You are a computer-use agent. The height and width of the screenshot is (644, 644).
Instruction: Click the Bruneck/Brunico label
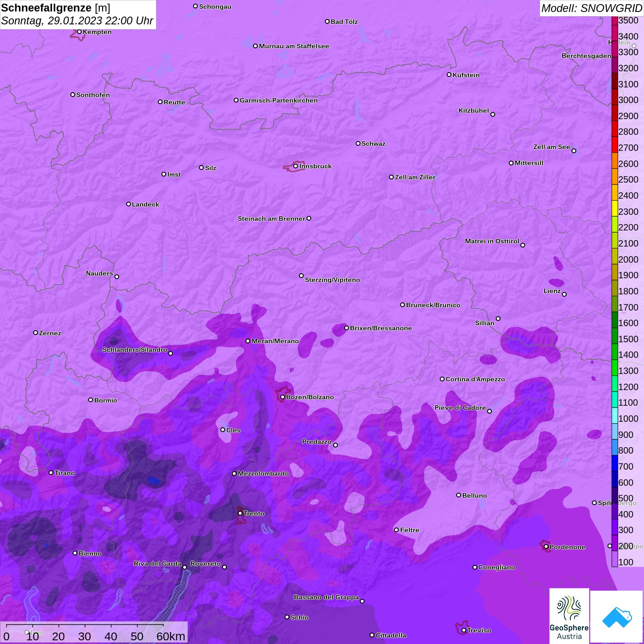(433, 305)
